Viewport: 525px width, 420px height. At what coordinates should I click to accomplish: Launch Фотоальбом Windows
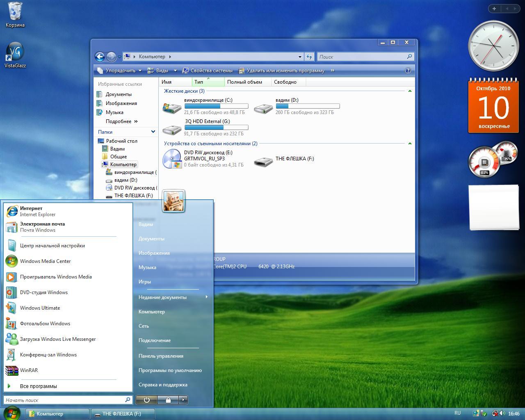click(68, 324)
